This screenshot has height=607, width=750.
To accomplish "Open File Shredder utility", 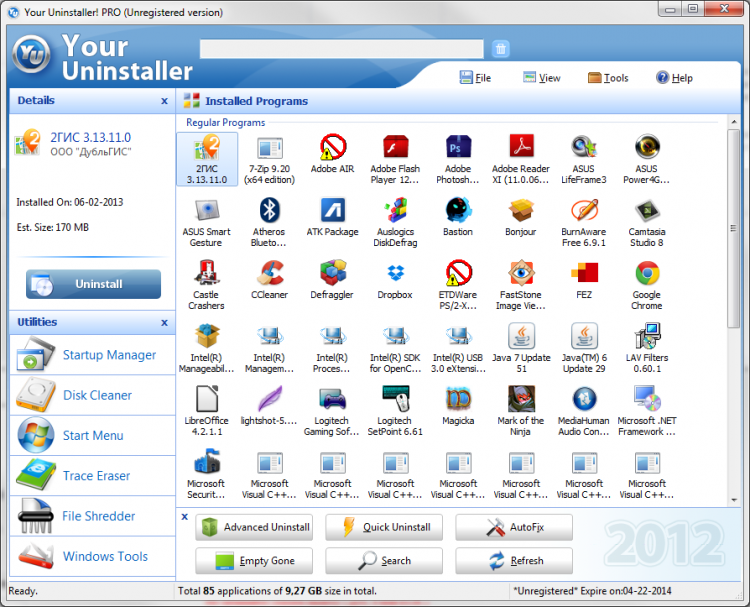I will pyautogui.click(x=92, y=516).
